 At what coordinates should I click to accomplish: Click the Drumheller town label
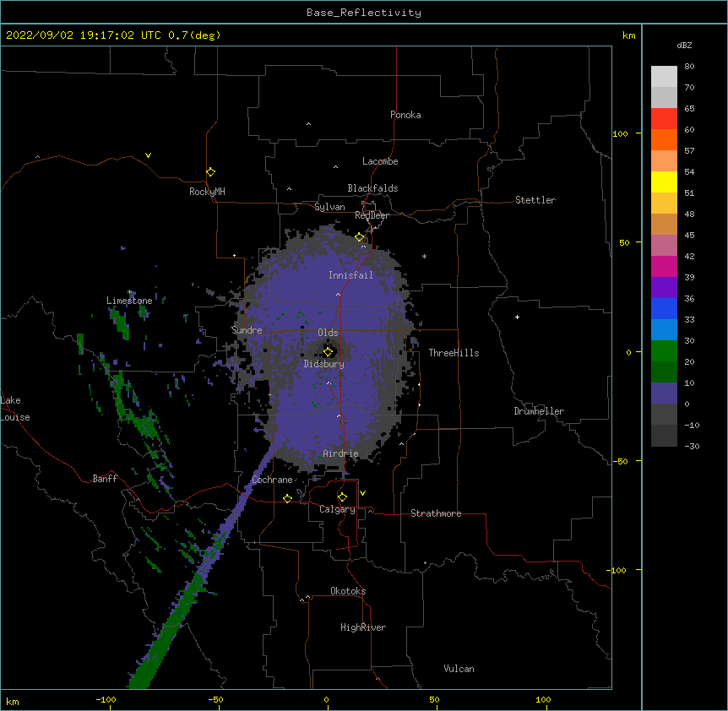tap(539, 411)
